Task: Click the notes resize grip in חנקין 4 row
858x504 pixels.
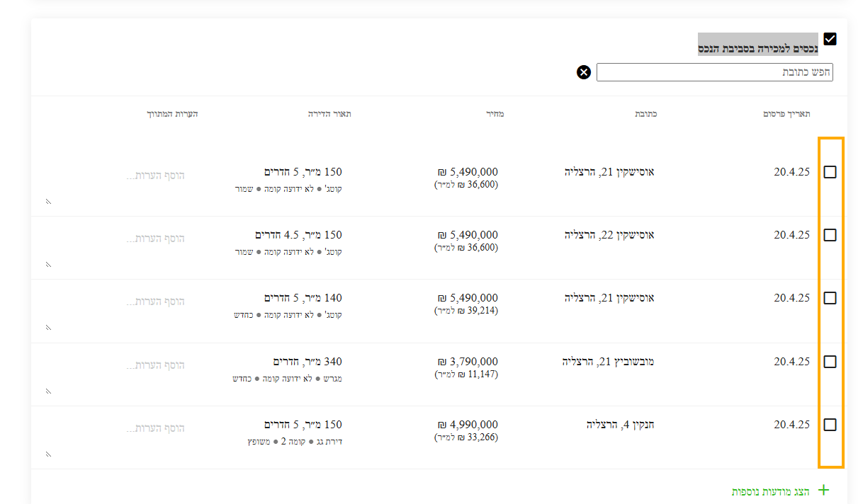Action: point(48,454)
